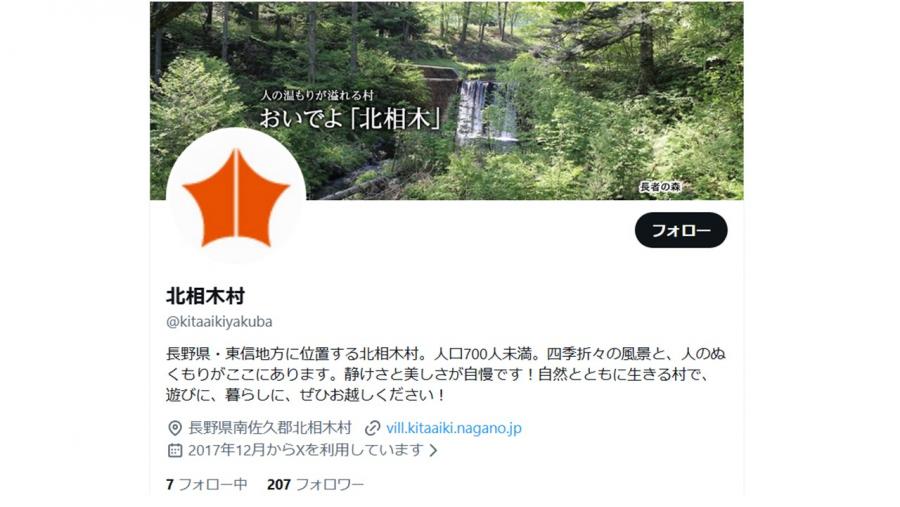Screen dimensions: 900x507
Task: Click the @kitaaikiyakuba handle
Action: [219, 322]
